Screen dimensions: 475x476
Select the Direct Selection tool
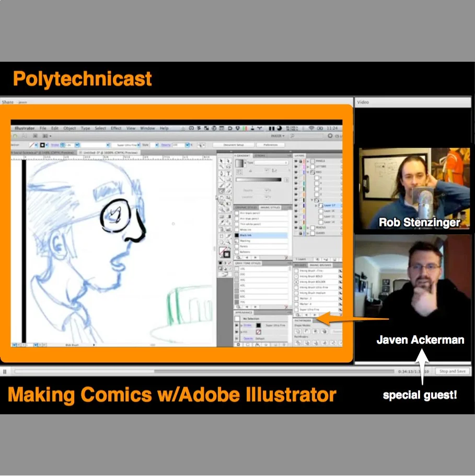click(228, 161)
